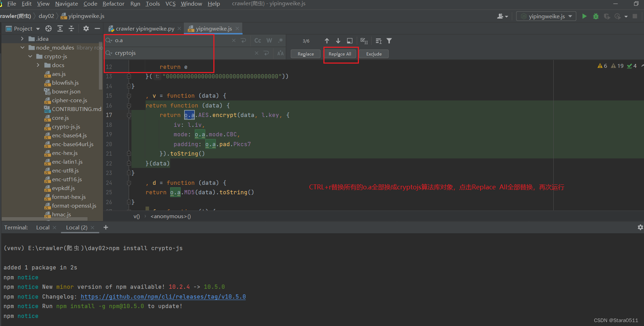The image size is (644, 326).
Task: Close the crawler yipingweike.py tab
Action: [179, 28]
